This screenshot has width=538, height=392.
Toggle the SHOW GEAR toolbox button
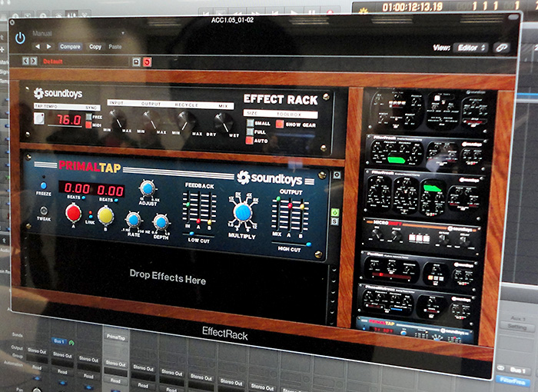point(280,124)
